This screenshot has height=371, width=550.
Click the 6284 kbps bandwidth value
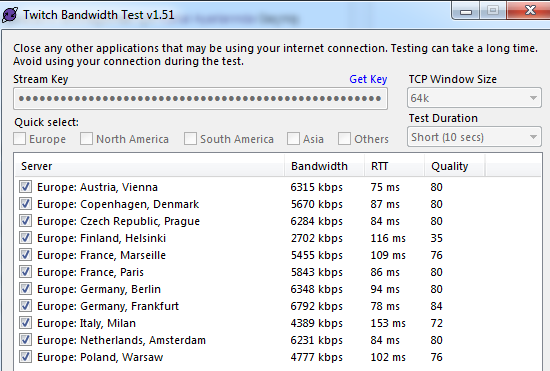click(316, 221)
